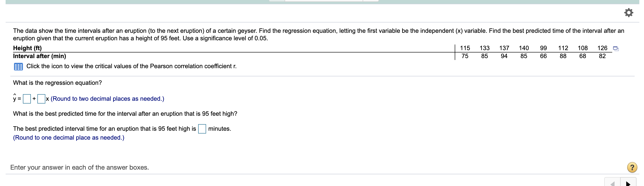Click the horizontal scrollbar at the top
The height and width of the screenshot is (186, 644).
tap(320, 1)
